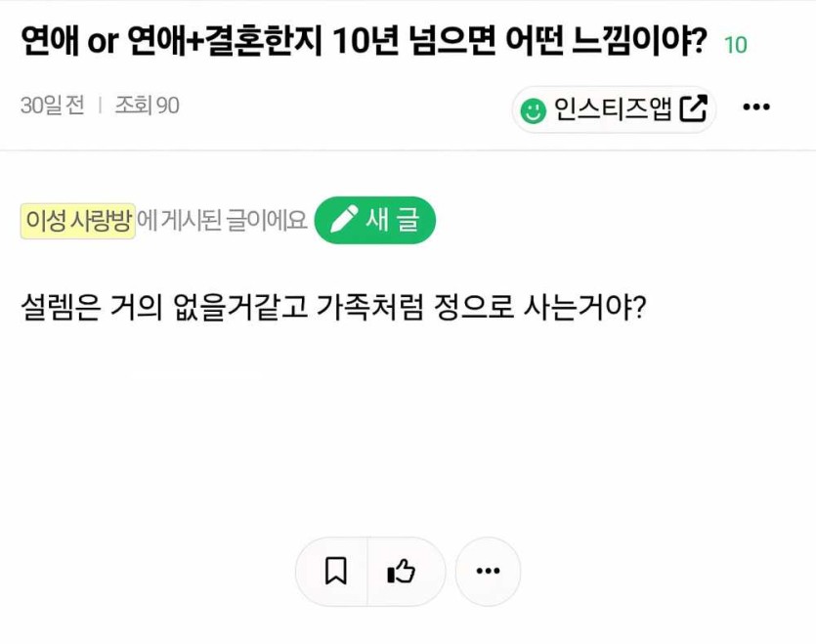Viewport: 816px width, 644px height.
Task: Open the bottom more-options ellipsis button
Action: pyautogui.click(x=488, y=571)
